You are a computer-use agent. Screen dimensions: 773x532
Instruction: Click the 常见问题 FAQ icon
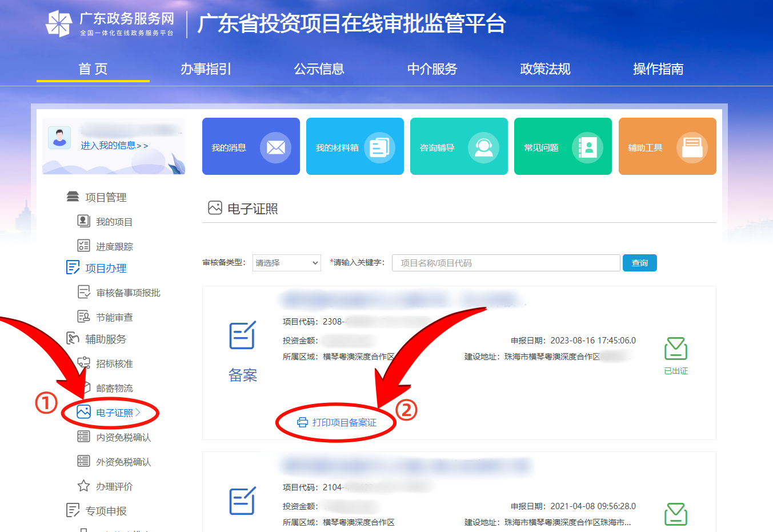[x=587, y=147]
